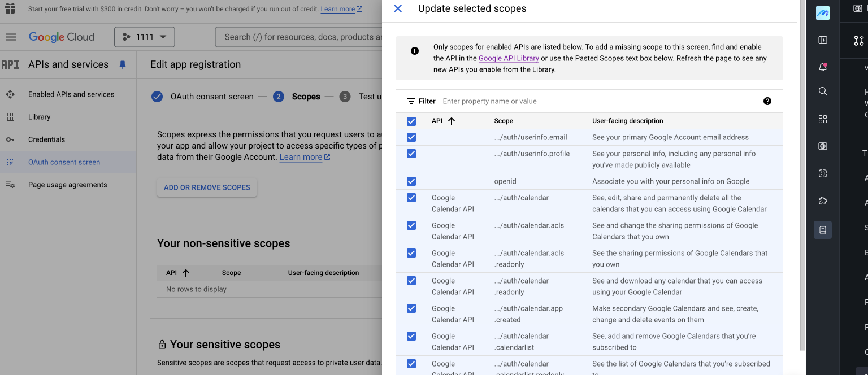Click 'See your primary Google Account email address'

[x=670, y=137]
